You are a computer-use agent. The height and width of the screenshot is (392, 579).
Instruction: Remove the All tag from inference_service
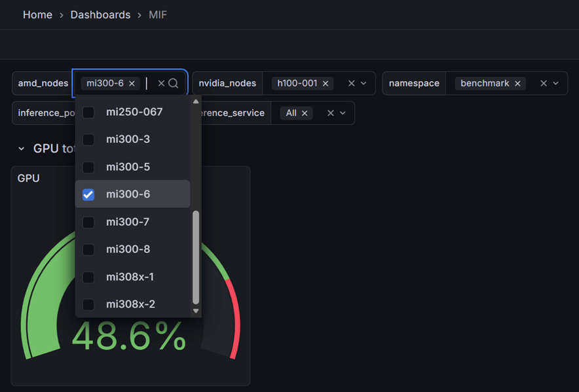(x=305, y=113)
